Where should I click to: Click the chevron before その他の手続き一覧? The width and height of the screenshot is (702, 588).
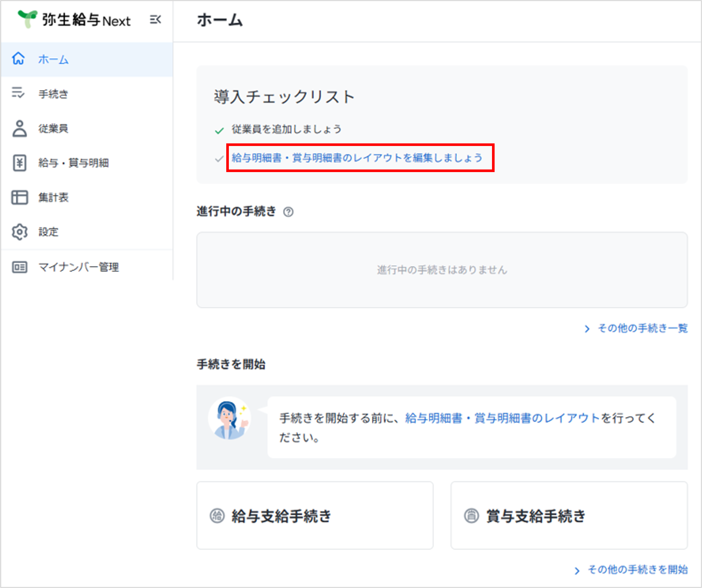tap(587, 329)
